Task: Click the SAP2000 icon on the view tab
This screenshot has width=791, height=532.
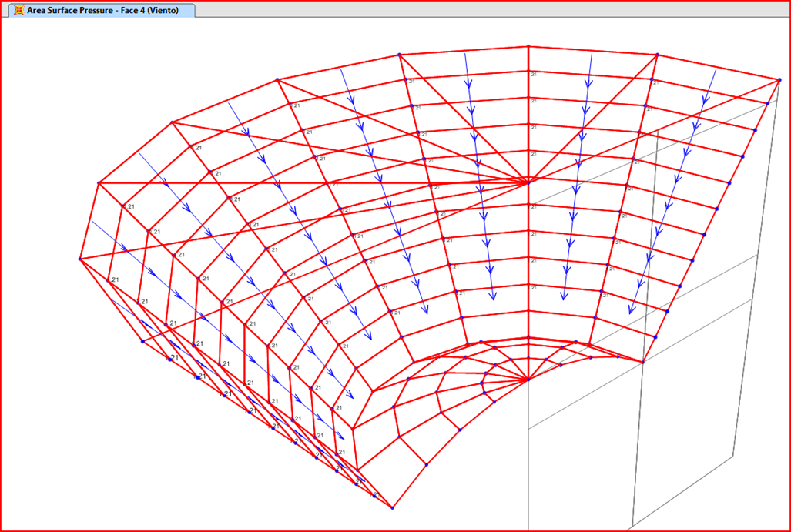Action: click(18, 11)
